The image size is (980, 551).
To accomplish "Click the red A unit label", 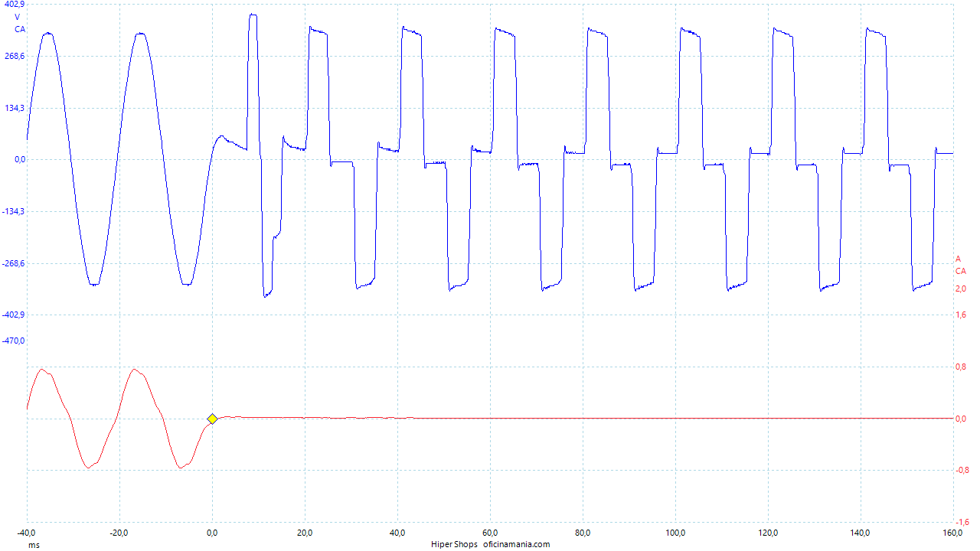I will coord(958,259).
